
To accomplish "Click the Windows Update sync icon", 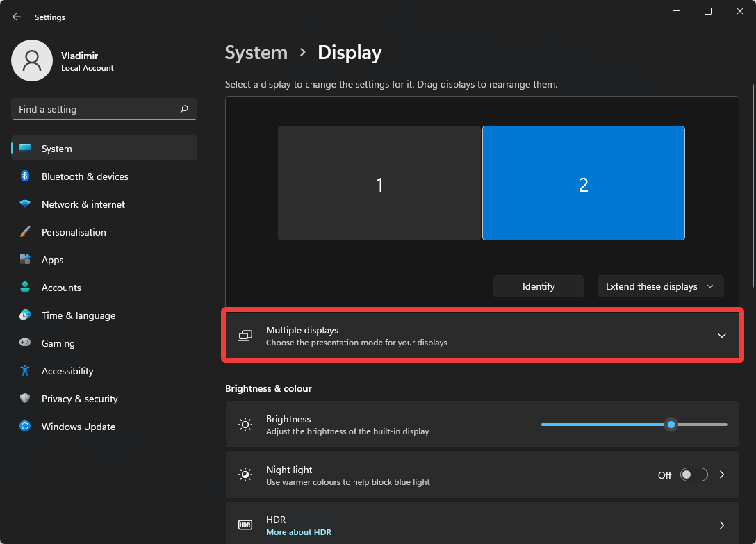I will (x=25, y=427).
